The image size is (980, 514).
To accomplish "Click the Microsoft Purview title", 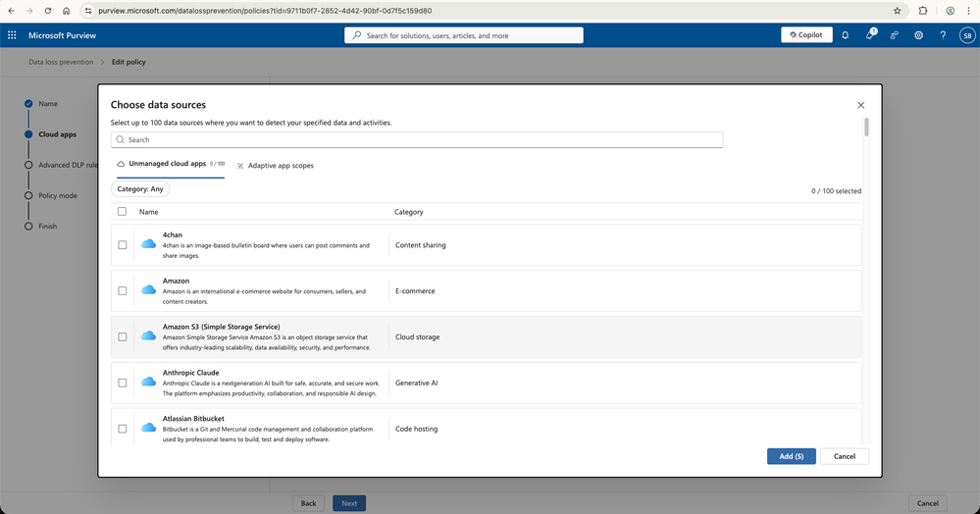I will (x=62, y=35).
